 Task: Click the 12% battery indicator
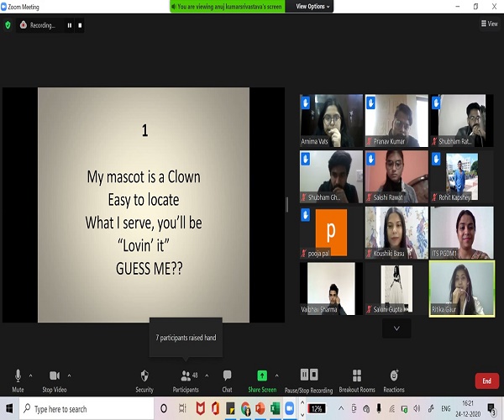tap(317, 409)
